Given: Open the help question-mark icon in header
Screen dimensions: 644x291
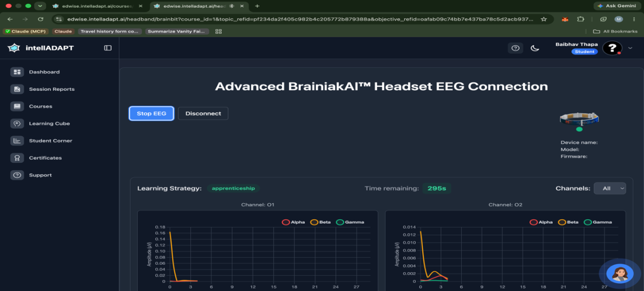Looking at the screenshot, I should [x=515, y=48].
